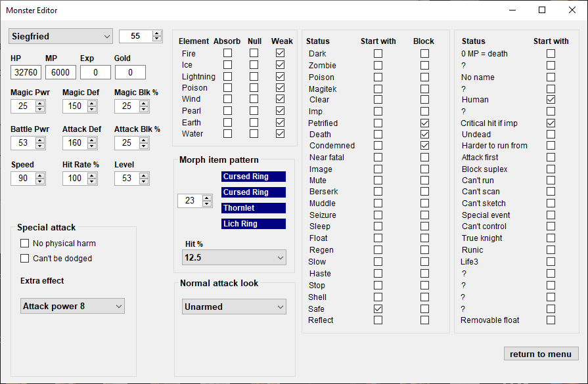588x384 pixels.
Task: Click the Level spinner showing 53
Action: (131, 178)
